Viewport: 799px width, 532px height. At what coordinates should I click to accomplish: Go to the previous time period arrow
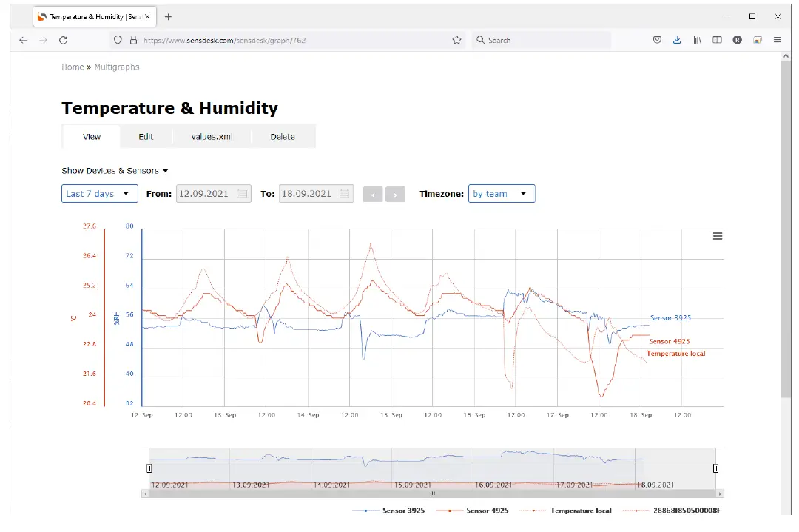tap(373, 195)
